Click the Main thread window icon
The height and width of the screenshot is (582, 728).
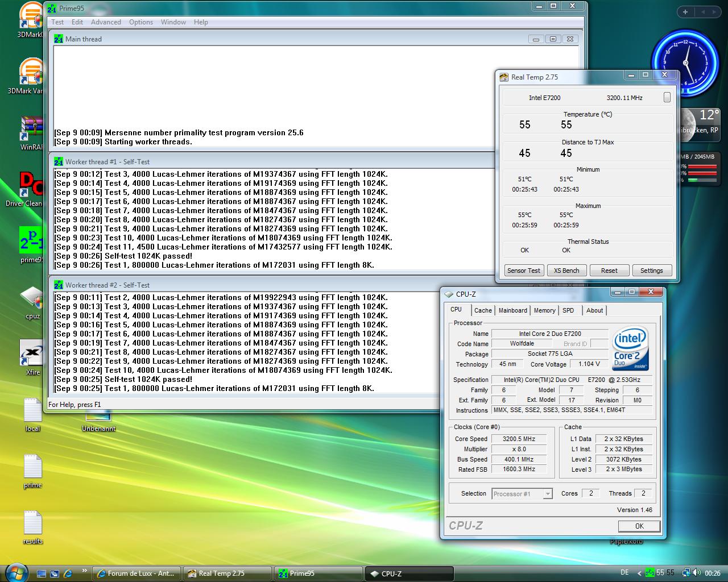tap(59, 39)
